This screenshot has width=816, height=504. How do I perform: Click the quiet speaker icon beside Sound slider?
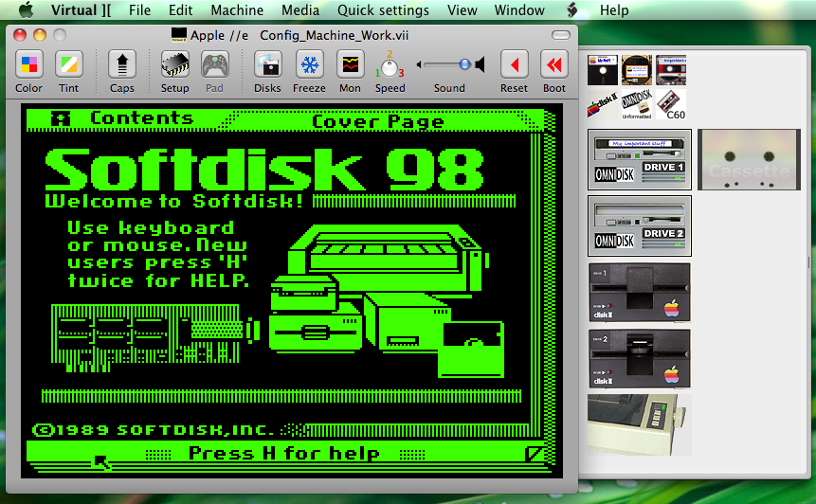tap(419, 64)
